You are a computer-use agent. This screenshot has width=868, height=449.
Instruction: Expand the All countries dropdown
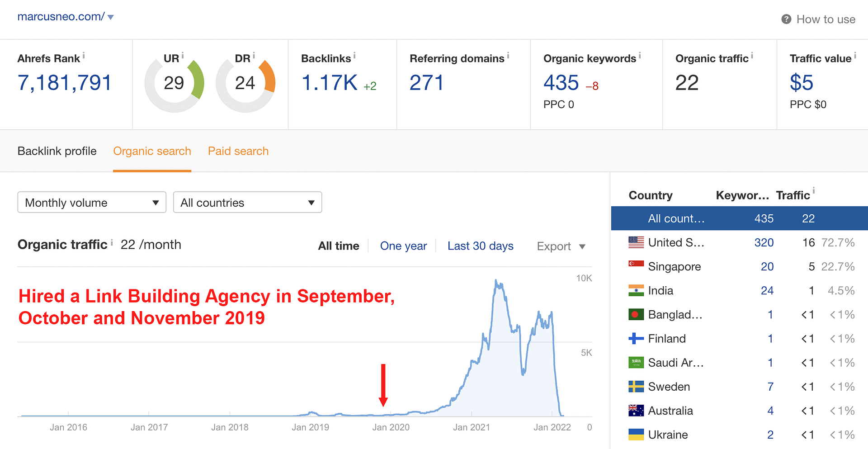coord(247,202)
